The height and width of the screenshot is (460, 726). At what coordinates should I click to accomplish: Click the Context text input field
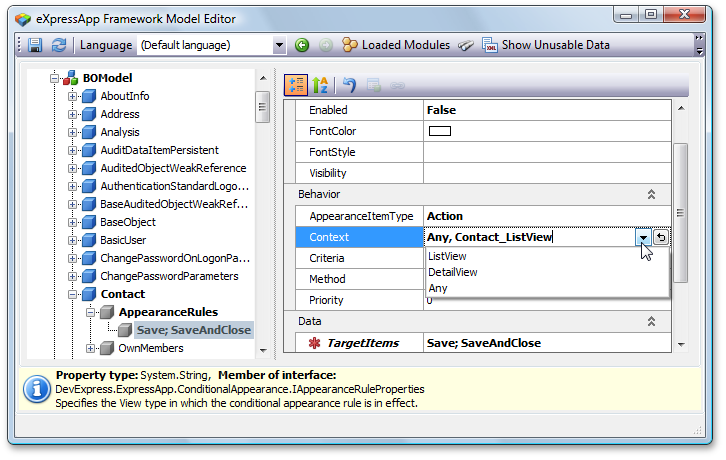tap(530, 238)
